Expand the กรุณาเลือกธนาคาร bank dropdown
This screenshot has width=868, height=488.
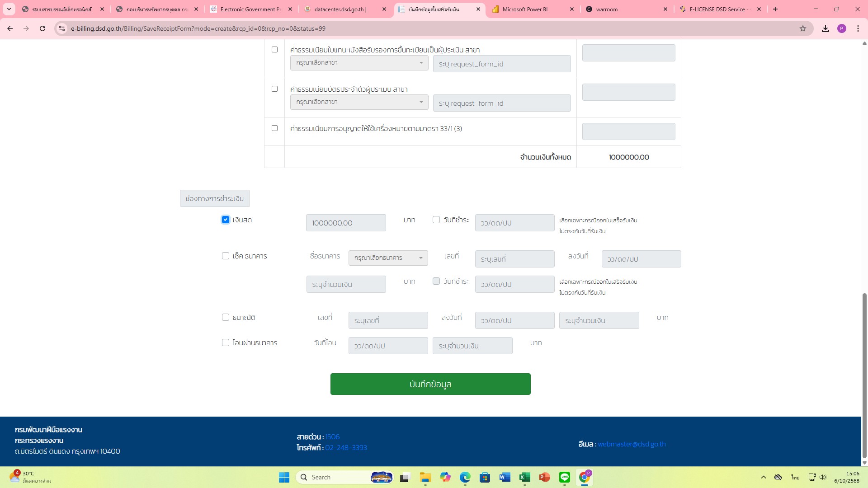388,258
